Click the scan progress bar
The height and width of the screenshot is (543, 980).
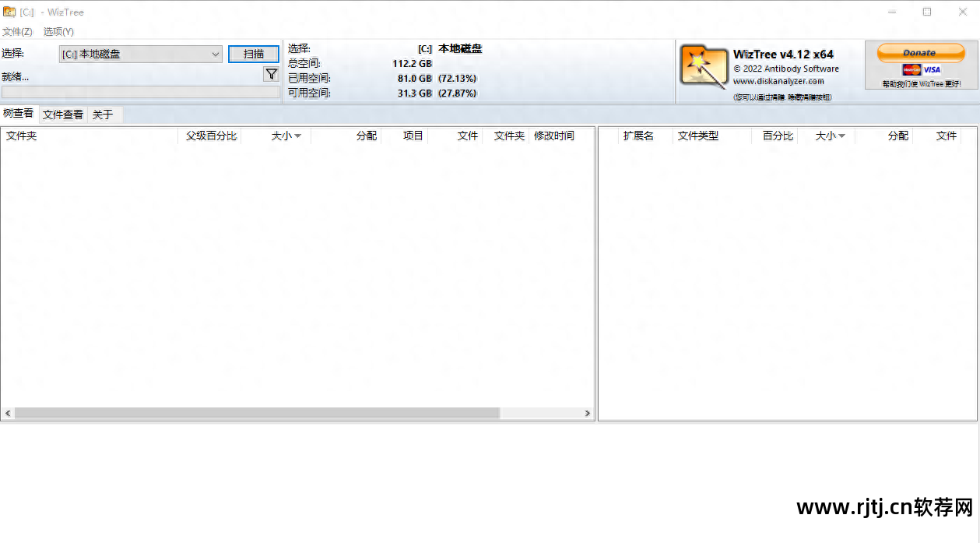141,92
